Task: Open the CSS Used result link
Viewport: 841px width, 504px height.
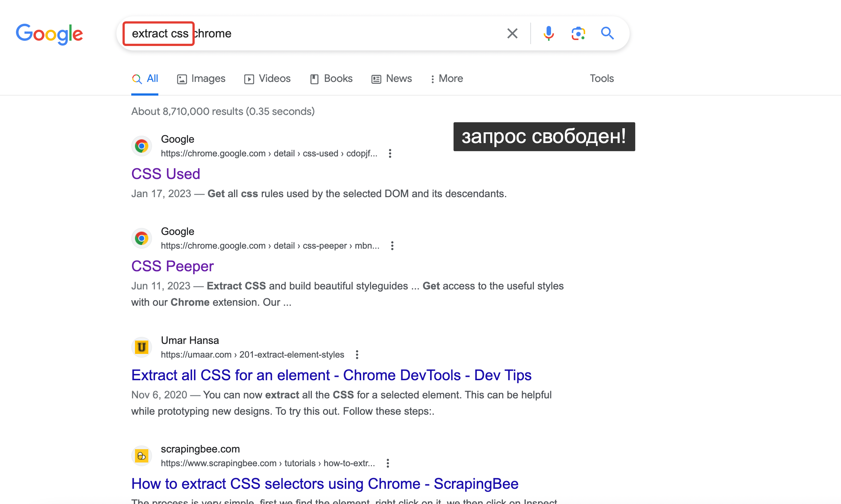Action: (x=165, y=174)
